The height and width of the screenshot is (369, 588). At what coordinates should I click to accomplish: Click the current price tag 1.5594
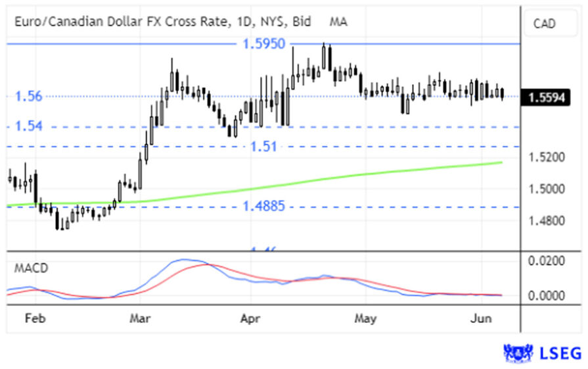tap(545, 98)
